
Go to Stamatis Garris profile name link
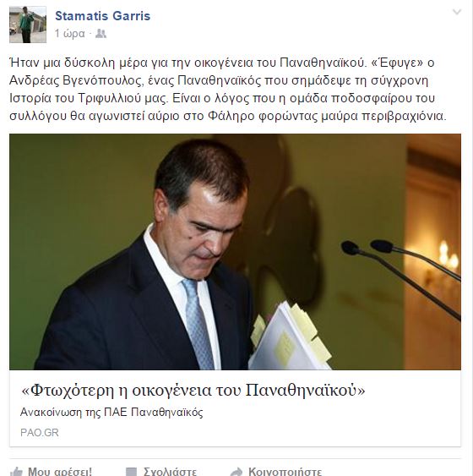[102, 16]
